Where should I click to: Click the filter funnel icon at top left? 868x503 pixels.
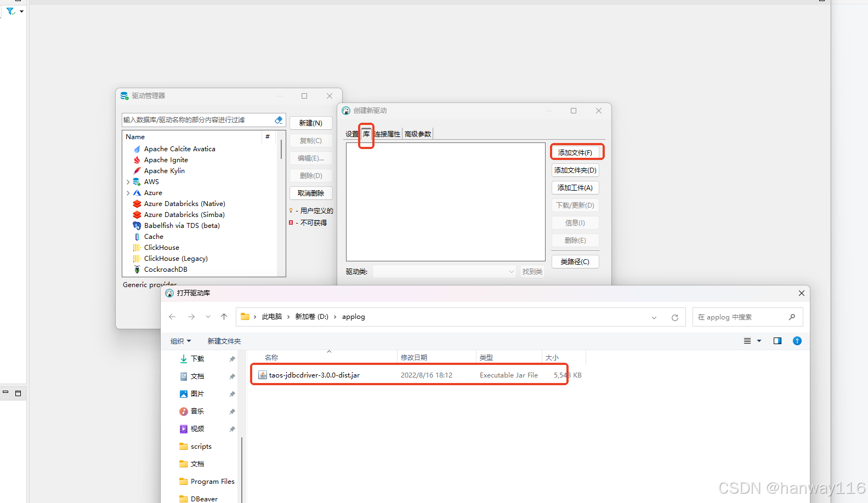(10, 11)
